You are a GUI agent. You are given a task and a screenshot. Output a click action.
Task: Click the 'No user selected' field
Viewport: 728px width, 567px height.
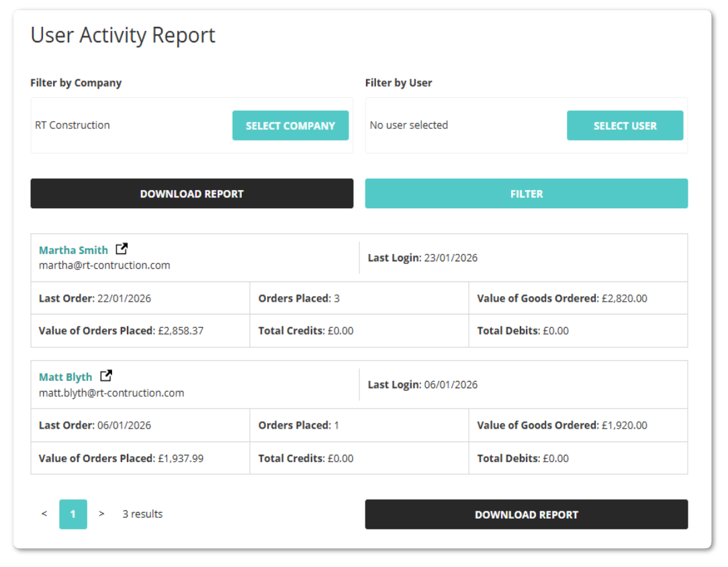pyautogui.click(x=408, y=125)
